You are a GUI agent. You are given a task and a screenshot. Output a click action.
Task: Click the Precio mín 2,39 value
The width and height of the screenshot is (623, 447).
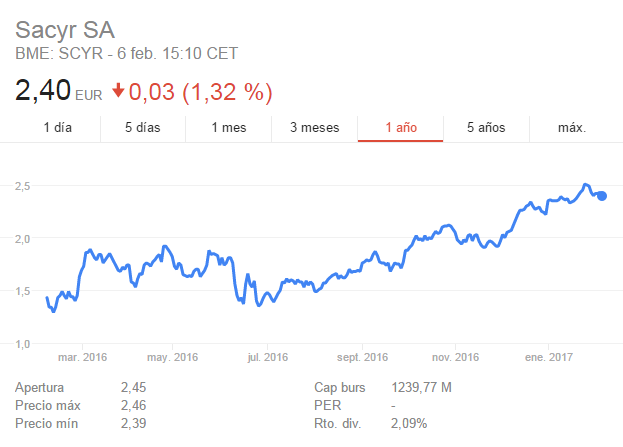(133, 424)
